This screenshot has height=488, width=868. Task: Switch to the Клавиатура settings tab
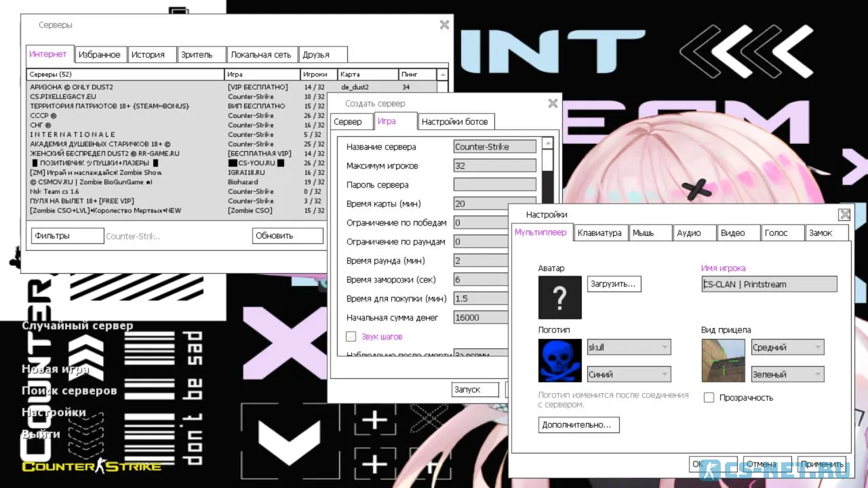click(x=599, y=232)
